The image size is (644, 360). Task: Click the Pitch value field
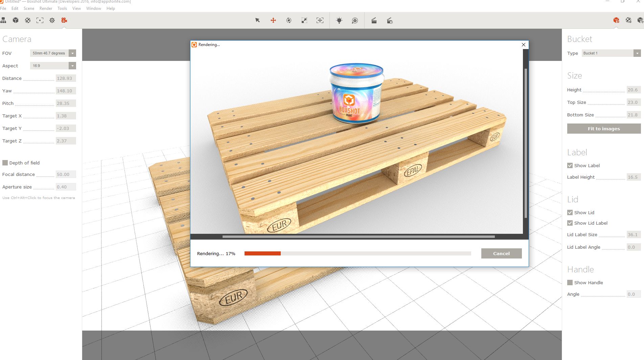coord(66,103)
